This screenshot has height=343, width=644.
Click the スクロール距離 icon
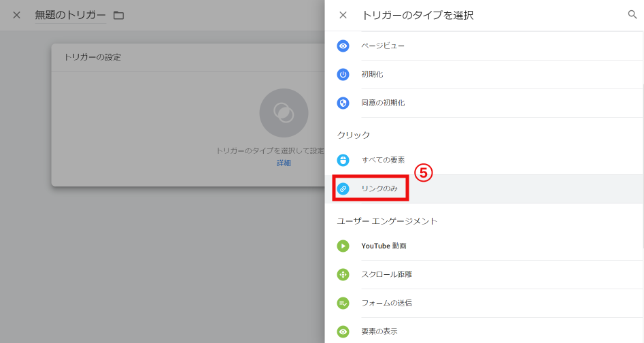pyautogui.click(x=343, y=274)
